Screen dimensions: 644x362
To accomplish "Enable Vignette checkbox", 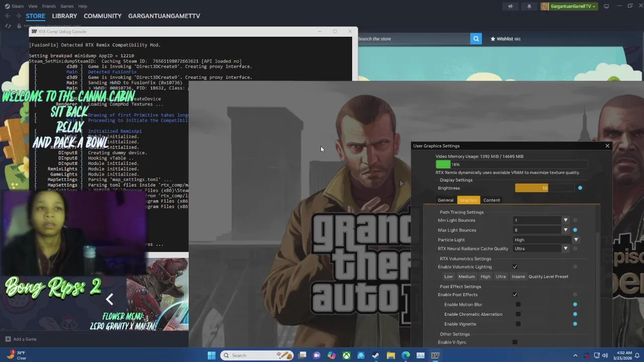I will [x=518, y=324].
